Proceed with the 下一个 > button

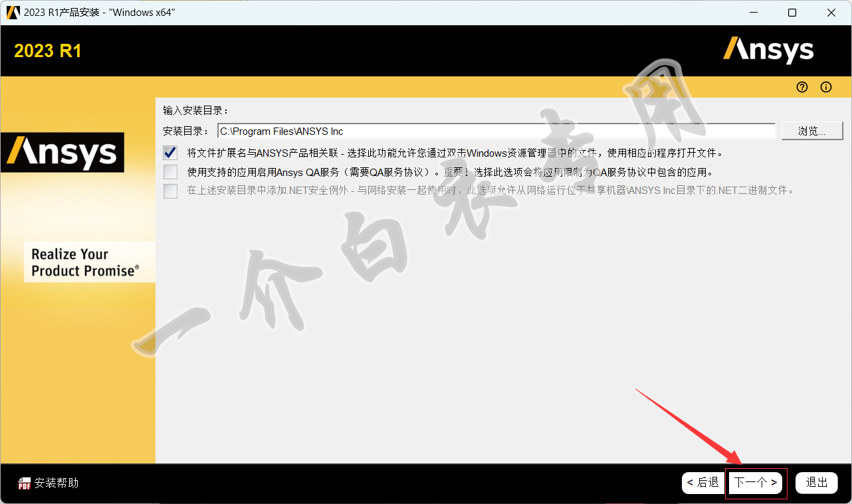755,483
